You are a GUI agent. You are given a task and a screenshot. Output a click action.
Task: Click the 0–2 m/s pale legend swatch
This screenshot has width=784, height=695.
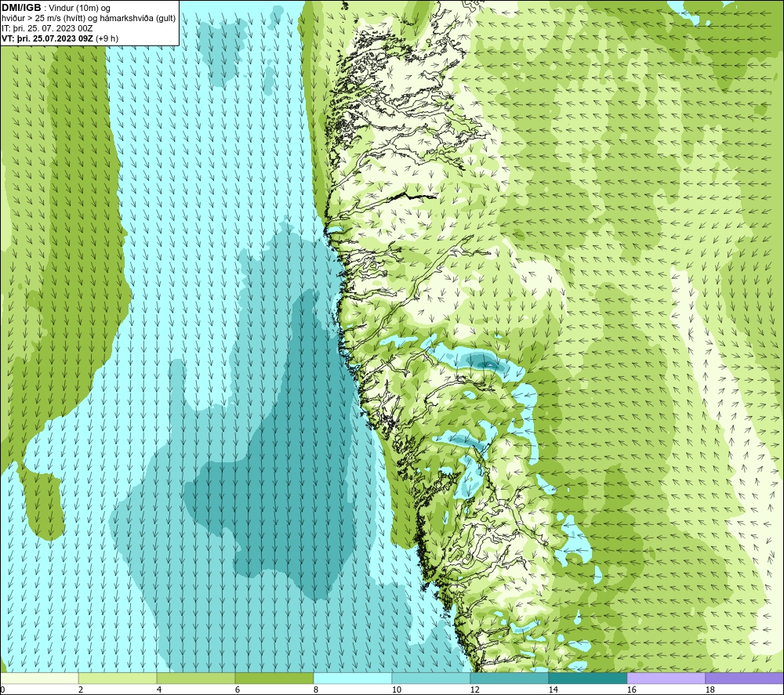click(x=39, y=678)
